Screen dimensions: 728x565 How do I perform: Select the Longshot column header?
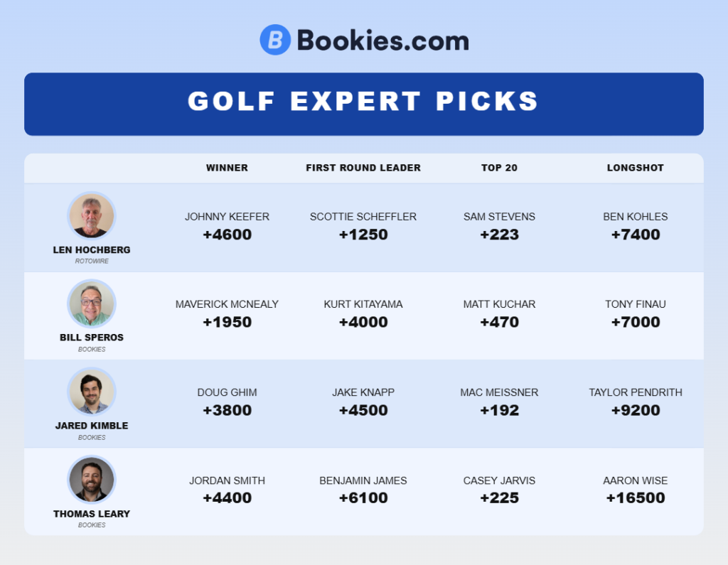pos(635,168)
